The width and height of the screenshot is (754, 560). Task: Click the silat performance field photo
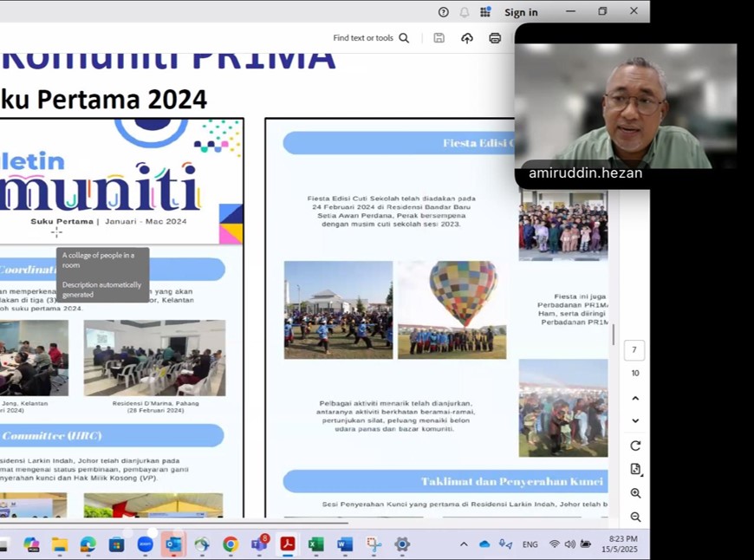tap(339, 309)
